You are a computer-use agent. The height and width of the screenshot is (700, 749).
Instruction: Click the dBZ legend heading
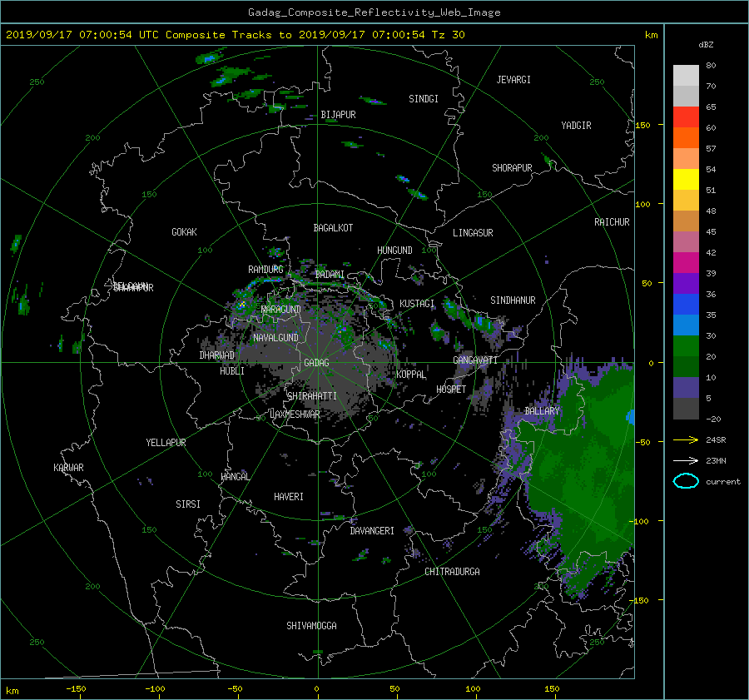[x=706, y=45]
